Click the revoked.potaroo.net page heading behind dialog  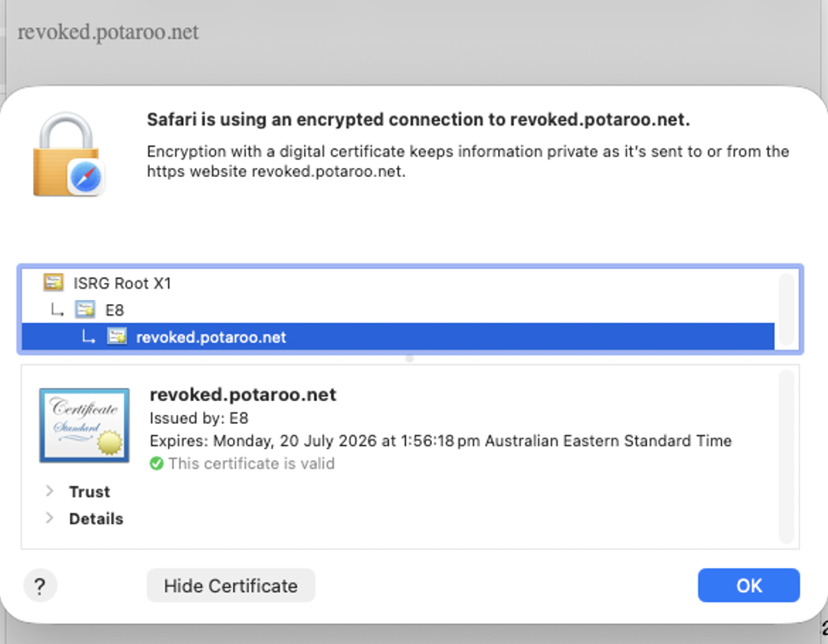pos(108,33)
